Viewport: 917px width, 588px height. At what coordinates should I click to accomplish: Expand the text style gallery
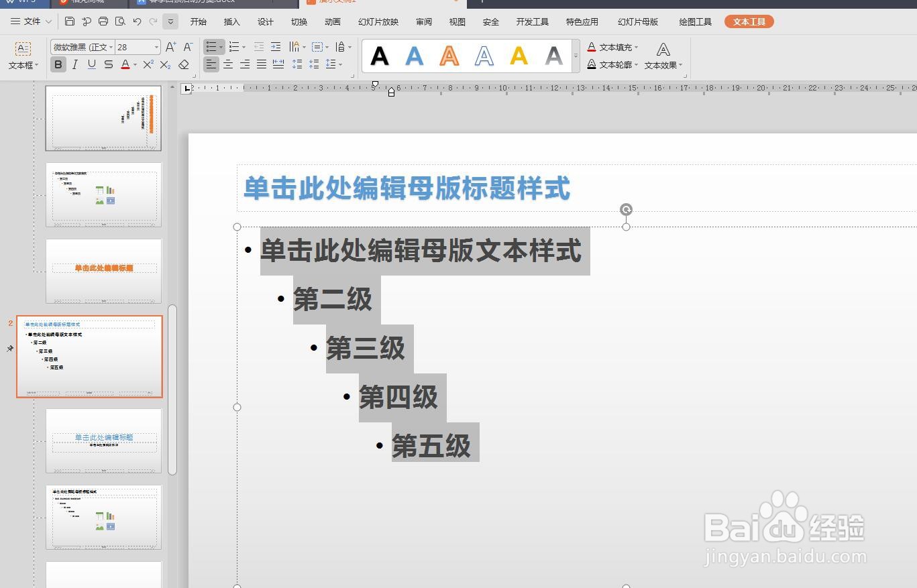pyautogui.click(x=576, y=56)
